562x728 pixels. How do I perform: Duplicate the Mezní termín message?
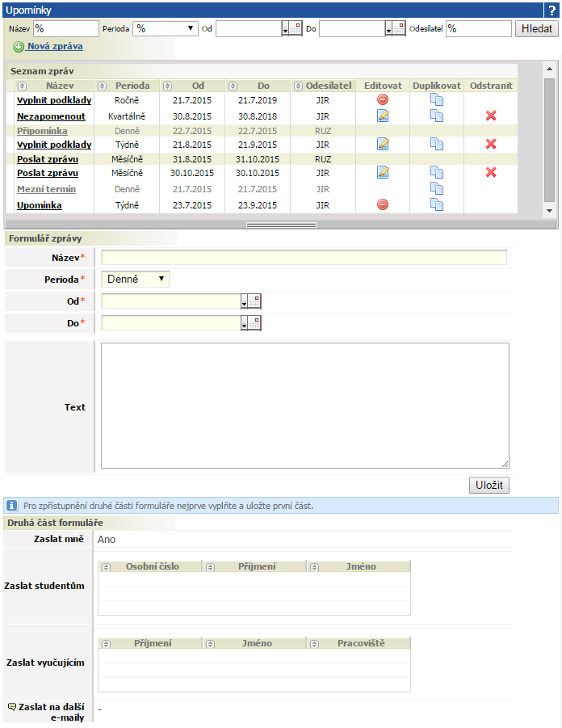pos(437,188)
